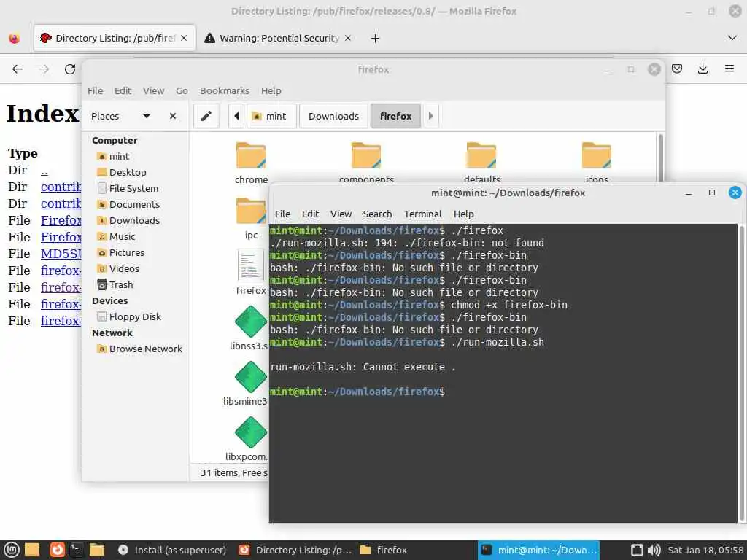Open file manager Help menu
Screen dimensions: 747x560
point(271,90)
